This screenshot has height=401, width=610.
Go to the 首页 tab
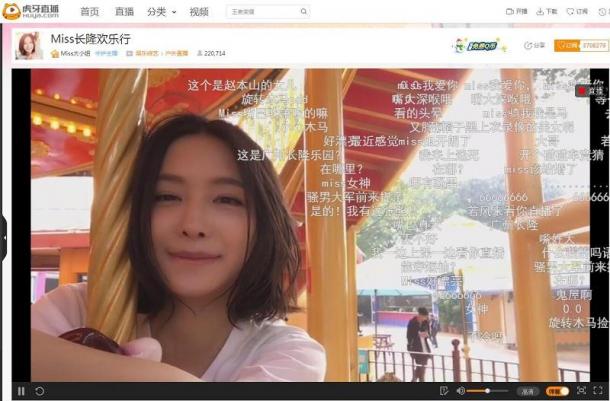click(x=89, y=12)
